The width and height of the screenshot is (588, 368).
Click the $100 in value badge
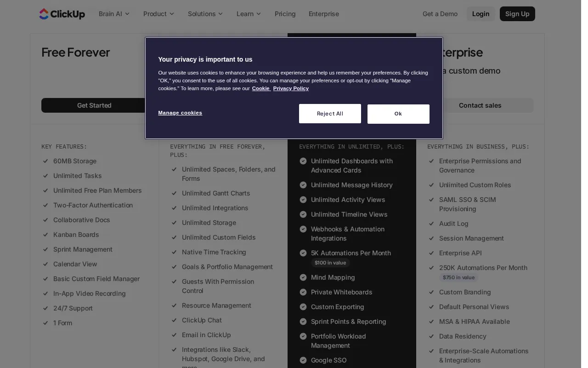point(330,263)
